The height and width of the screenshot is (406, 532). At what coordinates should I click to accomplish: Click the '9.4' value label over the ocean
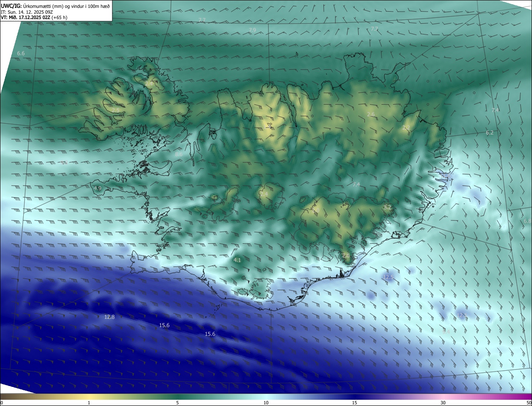click(446, 332)
